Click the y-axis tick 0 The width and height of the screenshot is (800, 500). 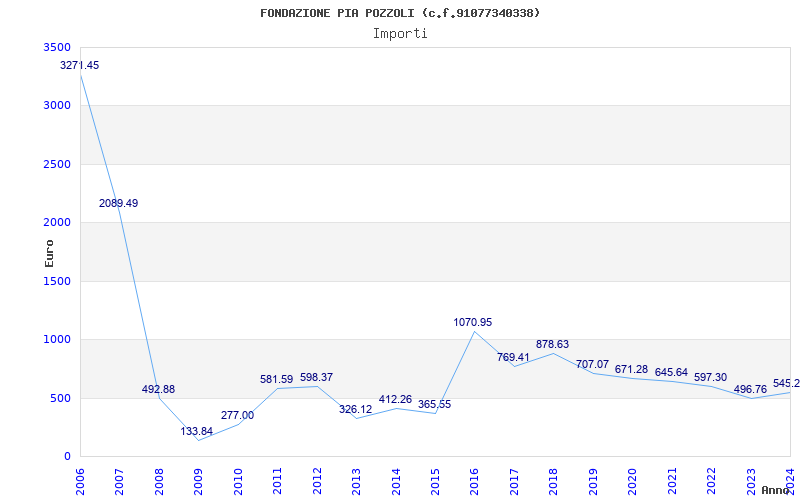[x=67, y=457]
